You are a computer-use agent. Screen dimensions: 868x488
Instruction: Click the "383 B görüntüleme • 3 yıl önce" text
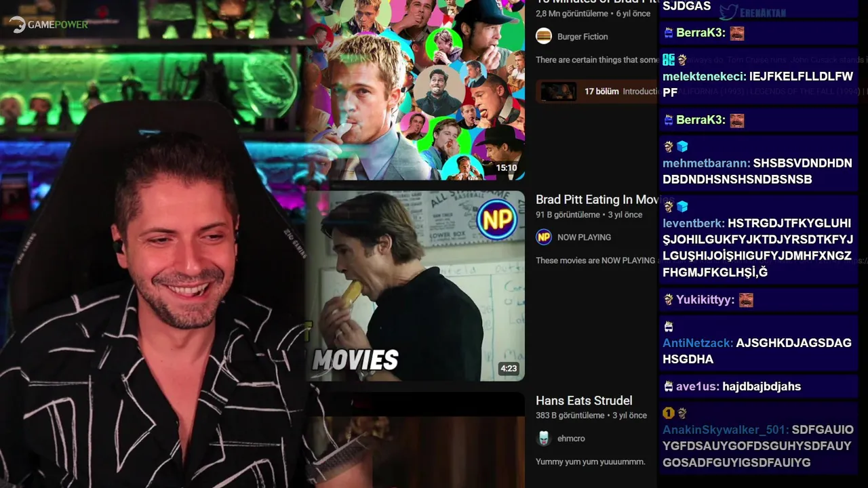pos(591,415)
